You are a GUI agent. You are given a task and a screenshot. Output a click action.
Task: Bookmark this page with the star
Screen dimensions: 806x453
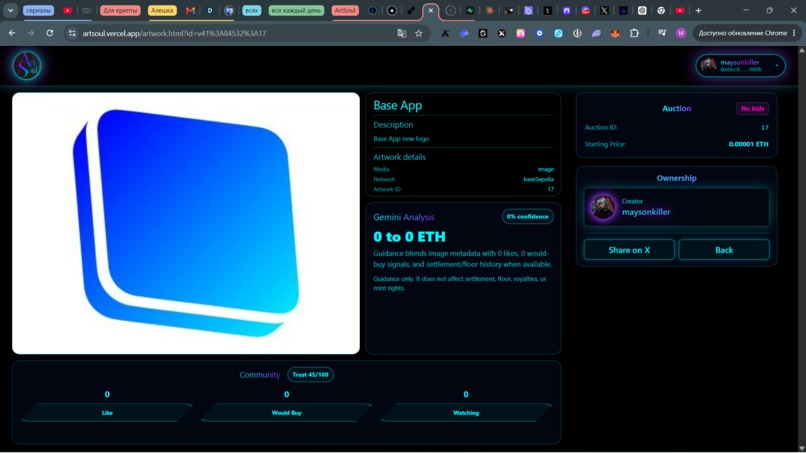point(418,33)
